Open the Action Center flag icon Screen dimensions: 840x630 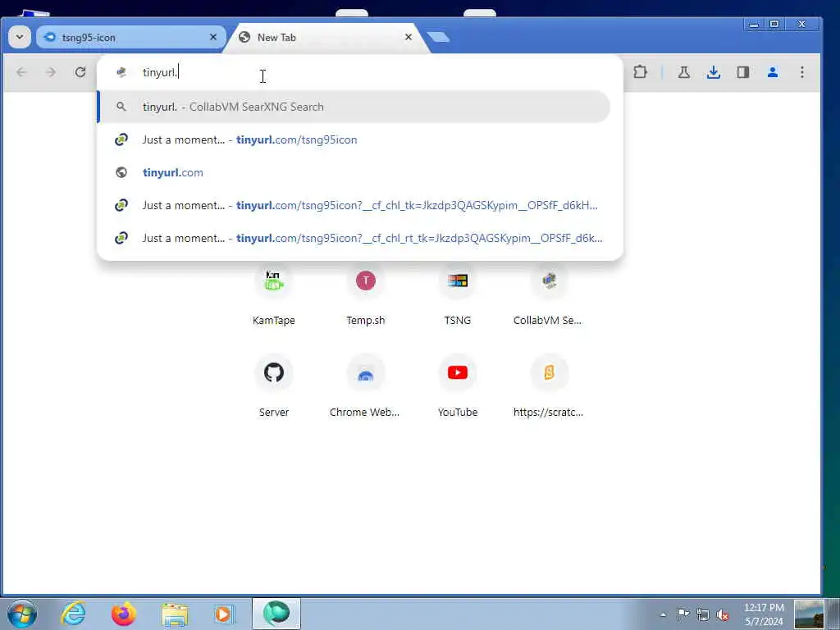point(682,614)
